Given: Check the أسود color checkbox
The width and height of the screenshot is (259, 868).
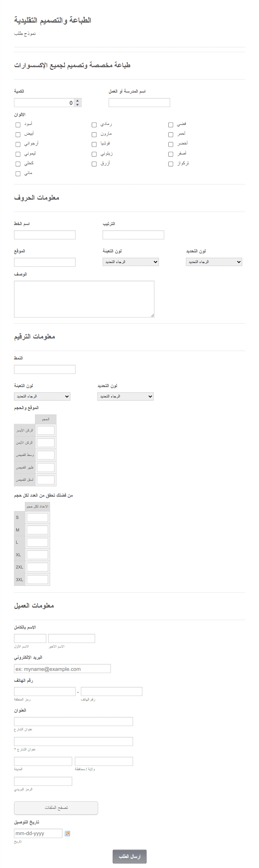Looking at the screenshot, I should 18,125.
